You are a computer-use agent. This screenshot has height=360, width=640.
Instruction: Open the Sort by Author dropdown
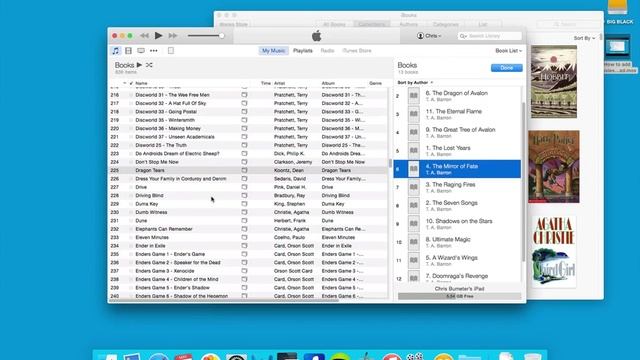(415, 82)
